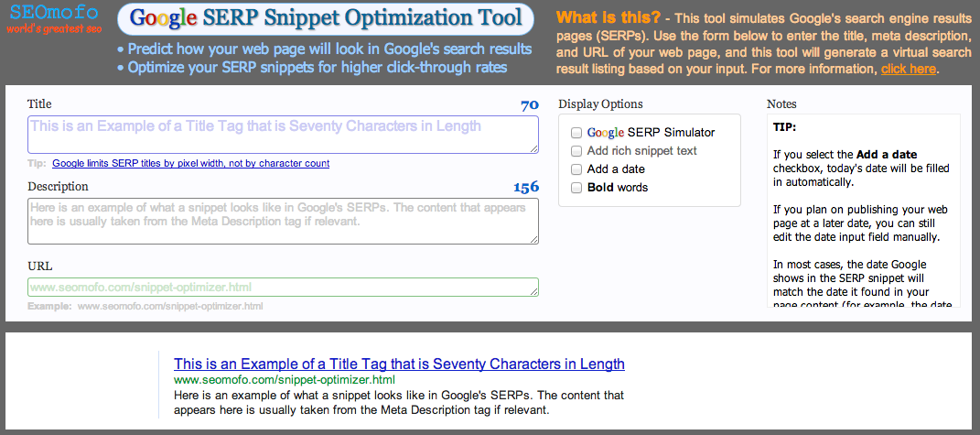Viewport: 980px width, 435px height.
Task: Click the blue SERP preview title link
Action: click(x=399, y=364)
